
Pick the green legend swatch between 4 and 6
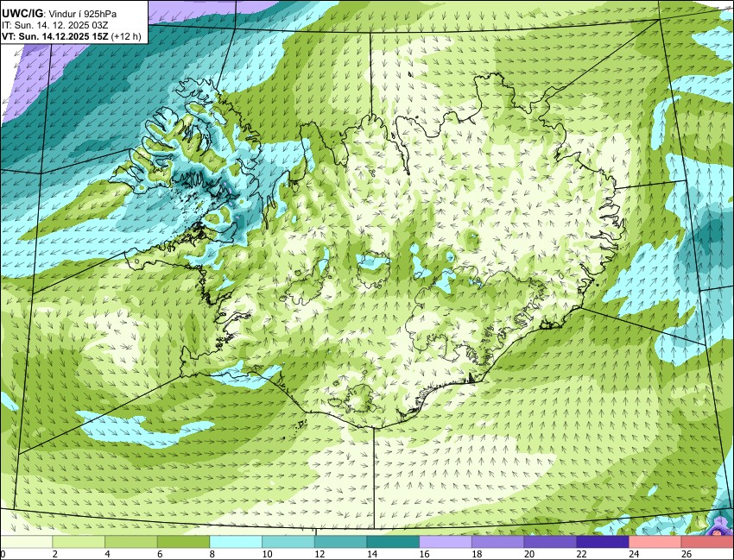pos(131,542)
